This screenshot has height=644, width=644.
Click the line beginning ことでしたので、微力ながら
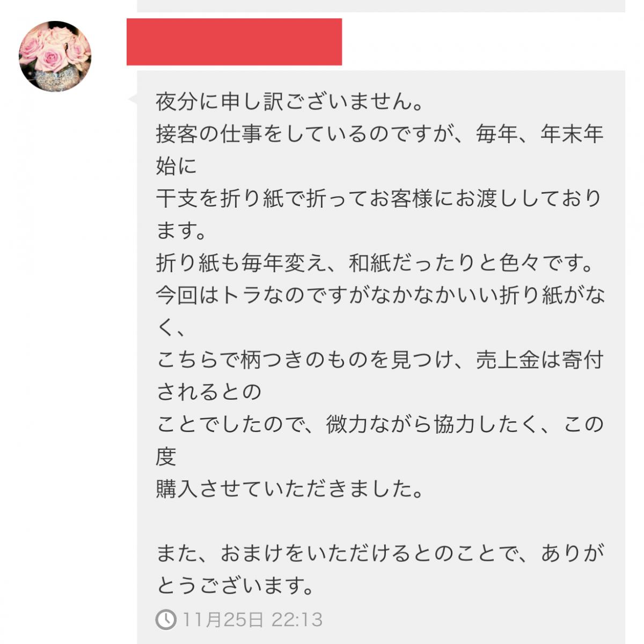380,425
